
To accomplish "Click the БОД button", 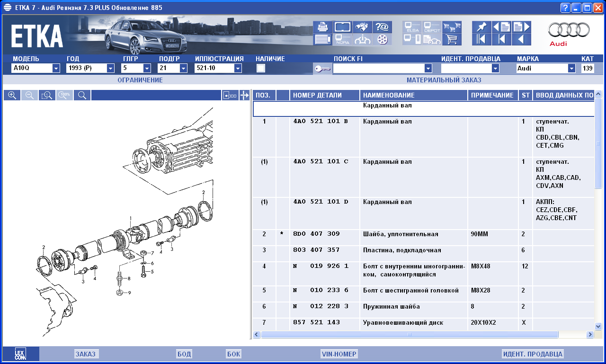I will [x=184, y=354].
